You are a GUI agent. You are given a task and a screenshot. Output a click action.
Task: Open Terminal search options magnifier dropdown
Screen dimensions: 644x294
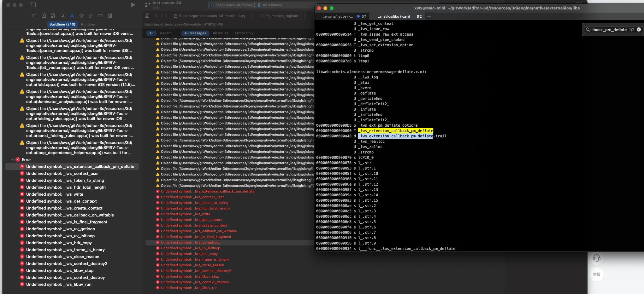pyautogui.click(x=588, y=30)
